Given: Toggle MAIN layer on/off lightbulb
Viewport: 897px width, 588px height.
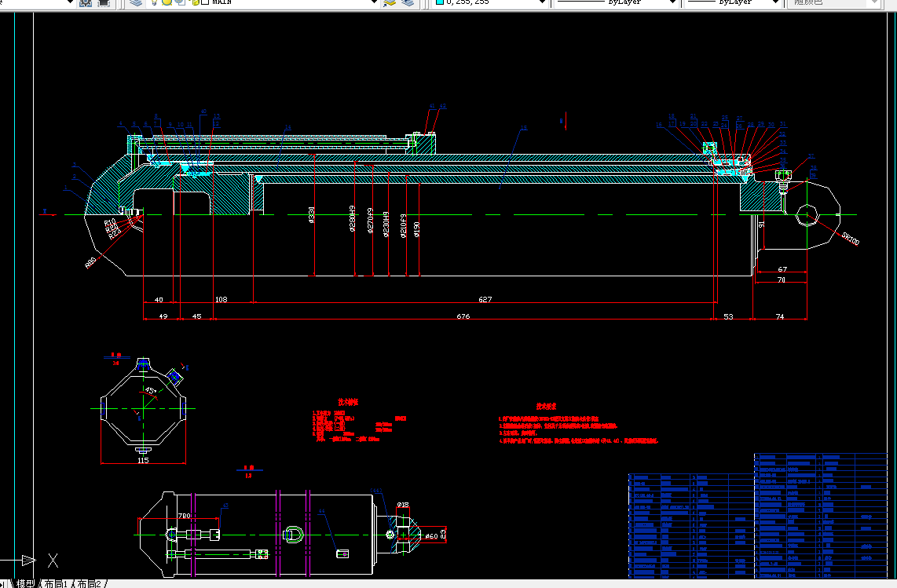Looking at the screenshot, I should click(x=154, y=2).
